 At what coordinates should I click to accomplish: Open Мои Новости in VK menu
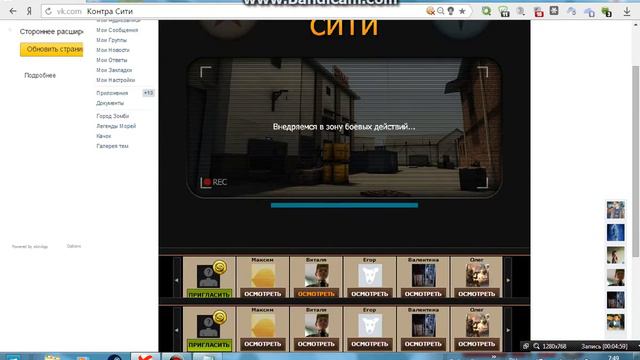113,50
